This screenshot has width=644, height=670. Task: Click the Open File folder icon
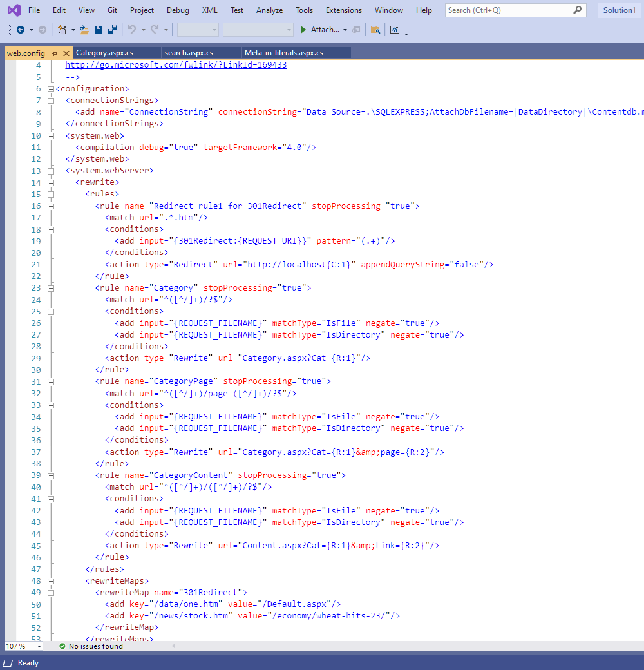click(x=84, y=30)
